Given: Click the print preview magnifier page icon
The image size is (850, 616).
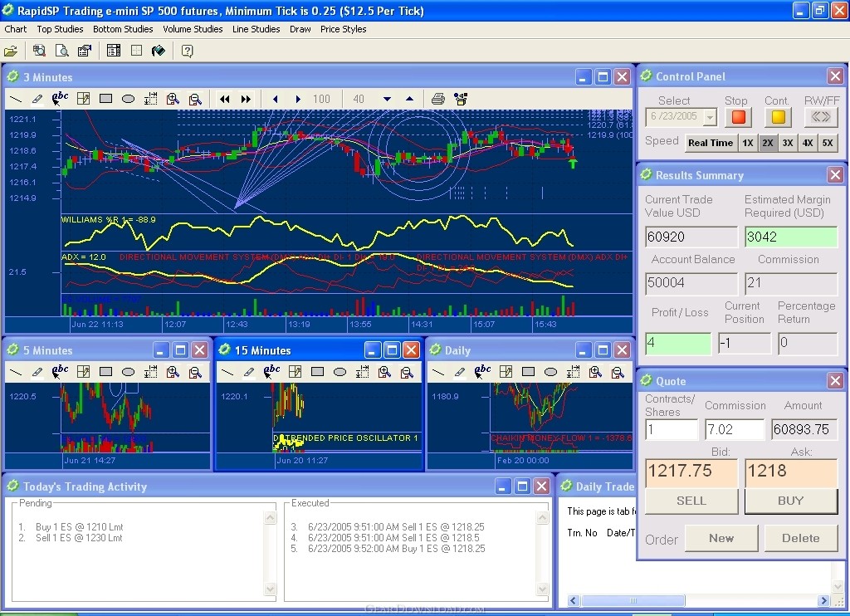Looking at the screenshot, I should (x=61, y=51).
